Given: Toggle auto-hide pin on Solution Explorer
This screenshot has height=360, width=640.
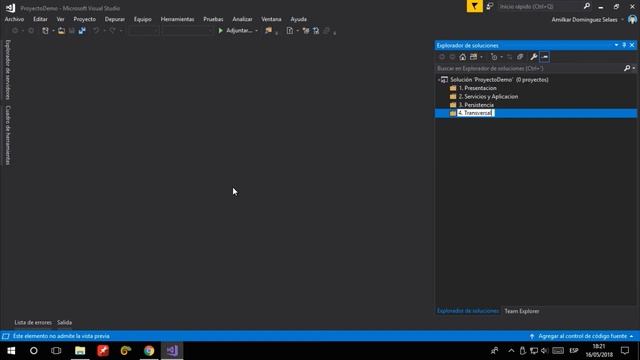Looking at the screenshot, I should click(624, 45).
